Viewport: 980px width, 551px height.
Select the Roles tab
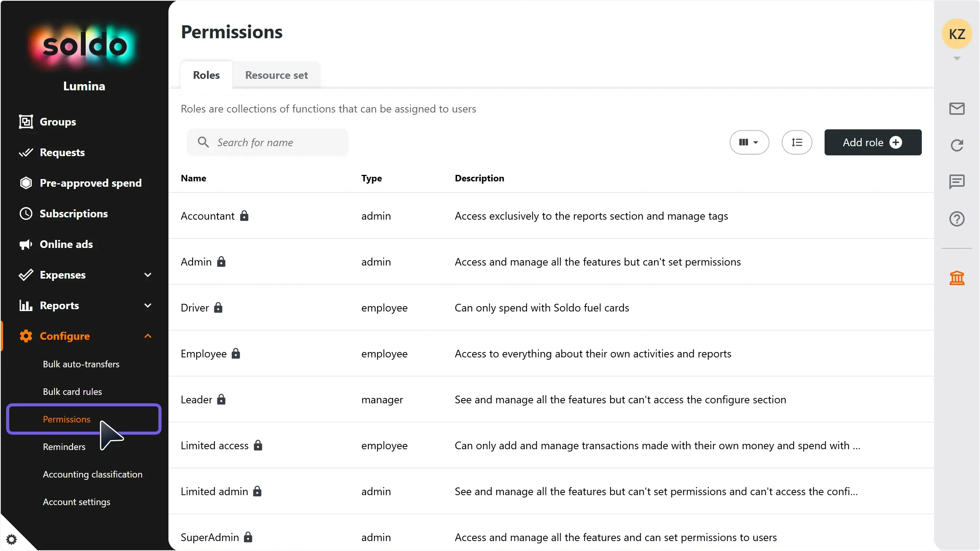click(206, 75)
